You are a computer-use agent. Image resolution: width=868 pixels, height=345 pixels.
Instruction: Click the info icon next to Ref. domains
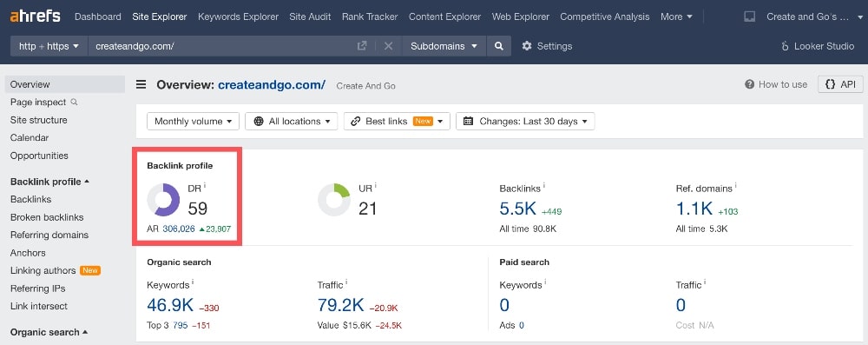(x=736, y=185)
